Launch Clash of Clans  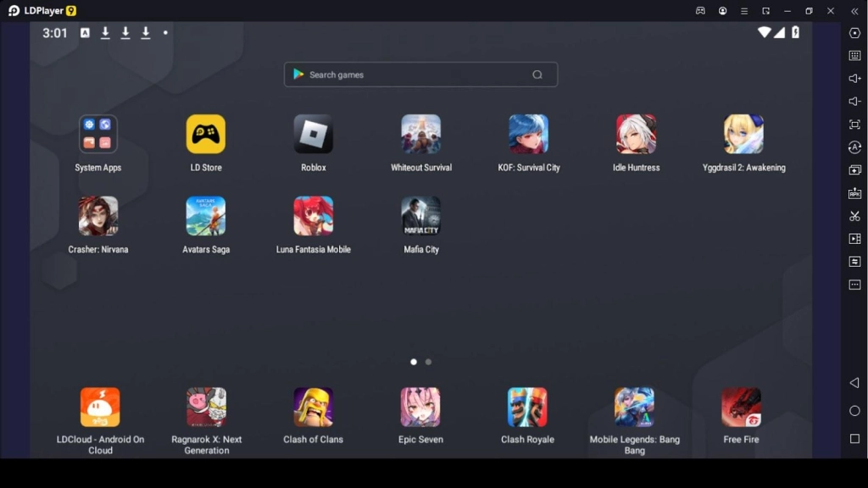313,408
